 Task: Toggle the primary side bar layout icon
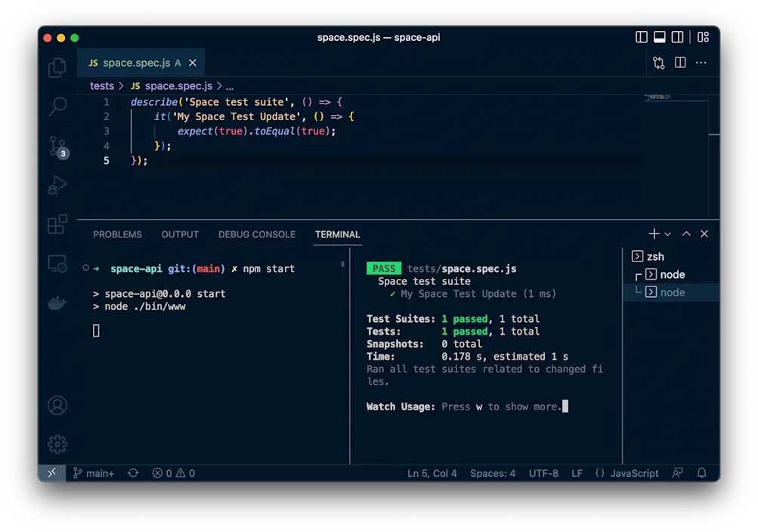[641, 37]
